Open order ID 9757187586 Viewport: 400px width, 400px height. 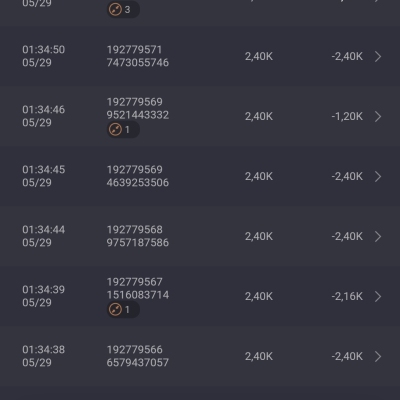tap(138, 243)
